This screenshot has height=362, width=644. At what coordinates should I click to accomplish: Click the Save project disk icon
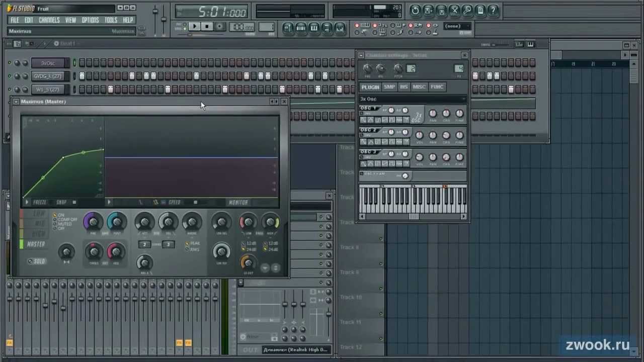coord(441,10)
